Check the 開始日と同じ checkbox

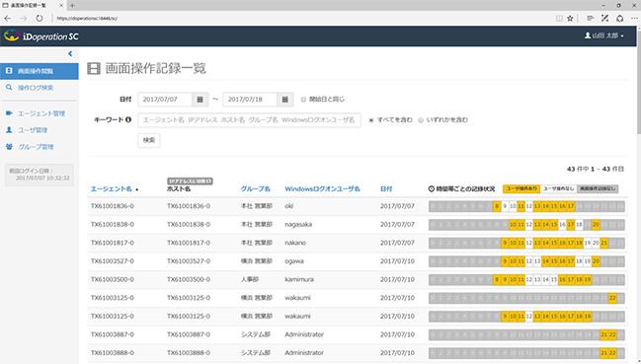point(303,100)
